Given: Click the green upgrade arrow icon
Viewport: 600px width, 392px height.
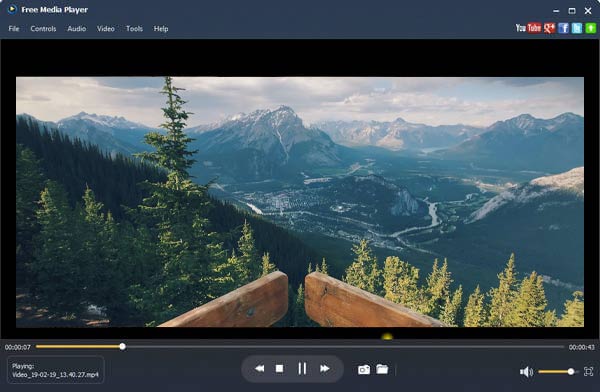Looking at the screenshot, I should tap(590, 28).
